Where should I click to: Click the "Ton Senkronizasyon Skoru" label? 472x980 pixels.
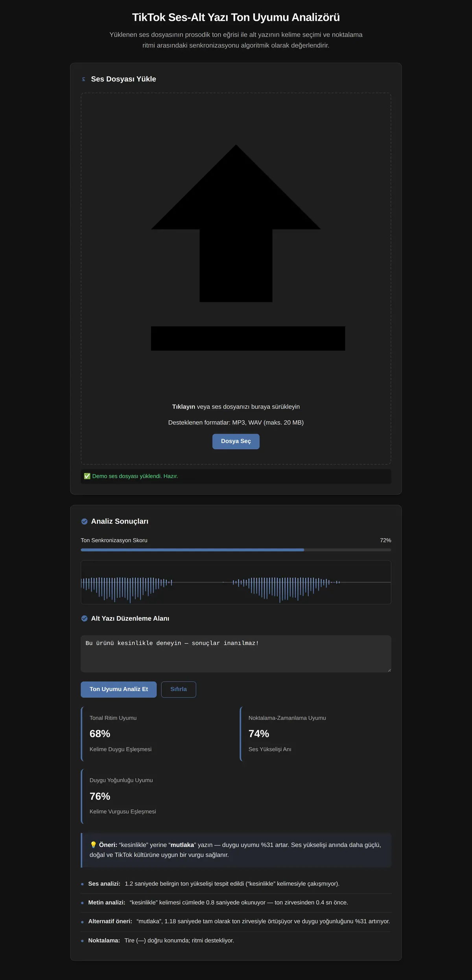pyautogui.click(x=114, y=541)
